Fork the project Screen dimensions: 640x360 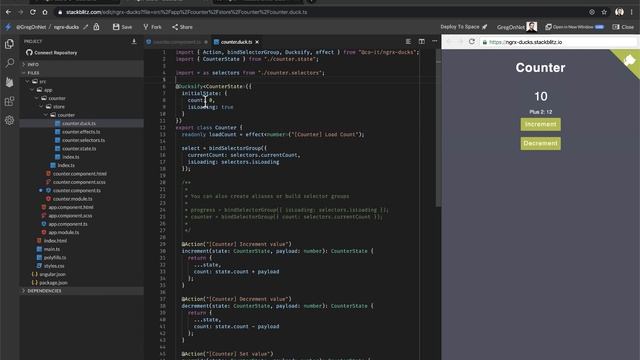pyautogui.click(x=152, y=27)
